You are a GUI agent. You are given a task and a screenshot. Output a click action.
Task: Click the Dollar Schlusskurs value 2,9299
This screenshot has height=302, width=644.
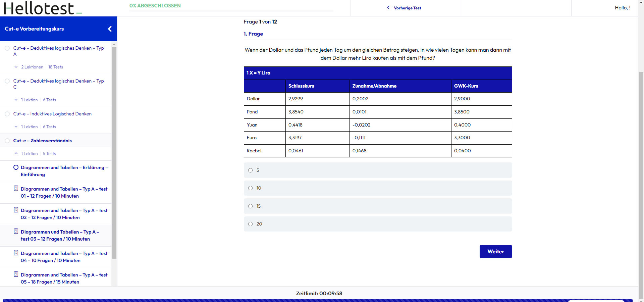296,99
